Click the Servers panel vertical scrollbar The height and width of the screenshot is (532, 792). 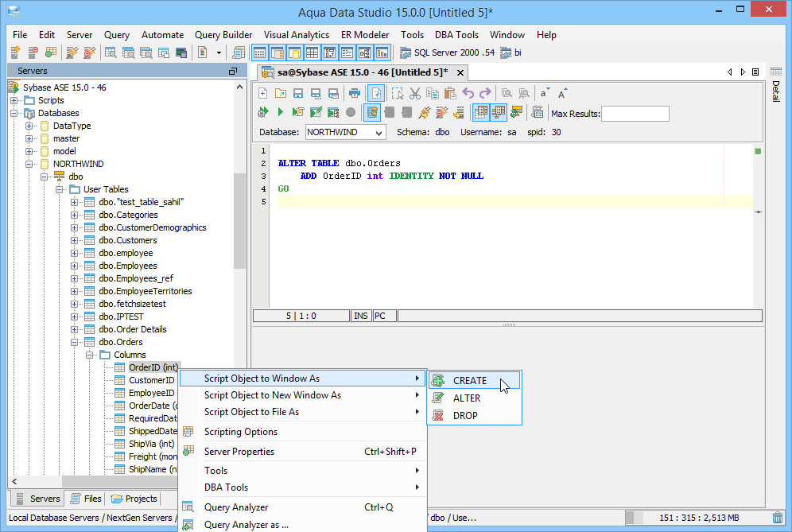pyautogui.click(x=239, y=221)
